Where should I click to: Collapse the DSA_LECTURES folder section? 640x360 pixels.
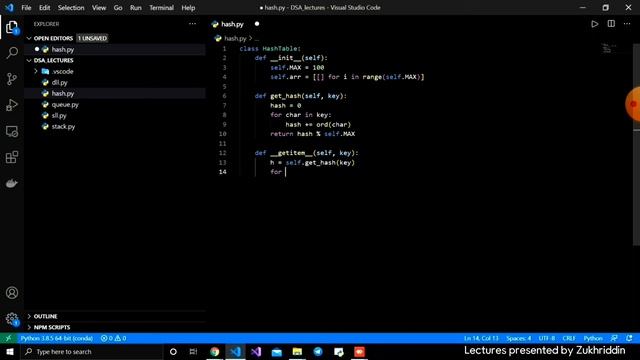tap(29, 60)
